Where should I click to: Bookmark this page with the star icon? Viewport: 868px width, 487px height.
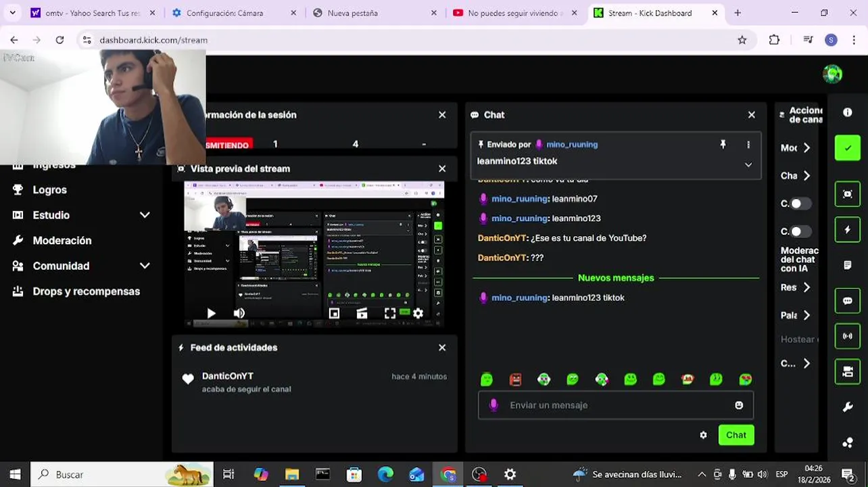(x=742, y=40)
